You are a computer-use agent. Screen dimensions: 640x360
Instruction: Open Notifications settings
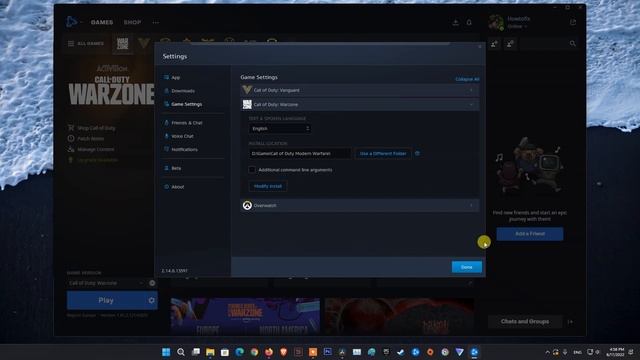184,149
